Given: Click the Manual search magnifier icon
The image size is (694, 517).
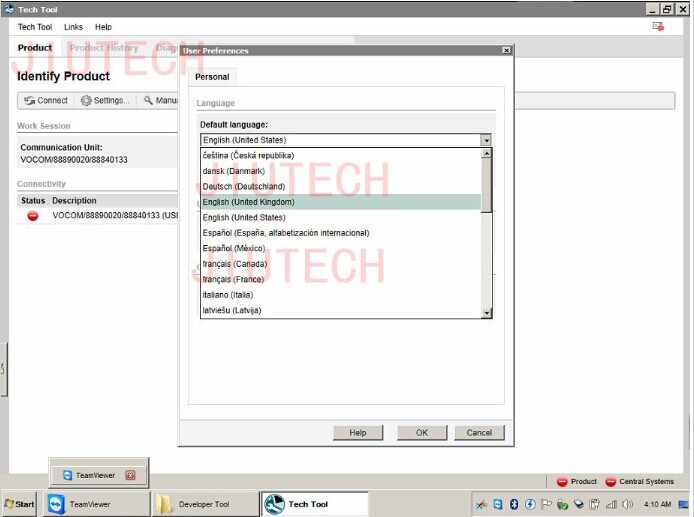Looking at the screenshot, I should pyautogui.click(x=148, y=100).
